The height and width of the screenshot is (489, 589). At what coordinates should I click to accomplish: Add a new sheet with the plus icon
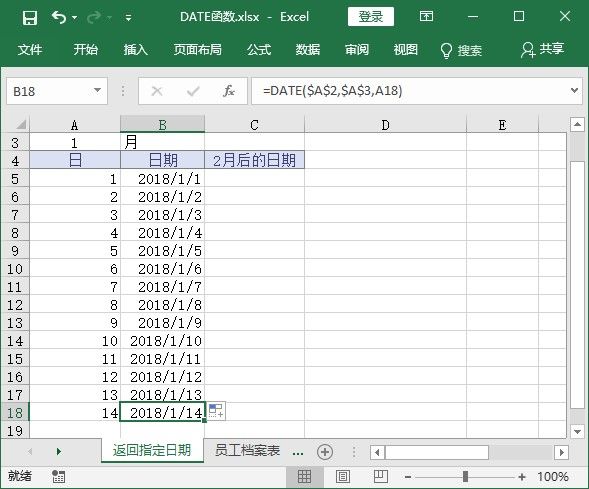click(x=325, y=452)
